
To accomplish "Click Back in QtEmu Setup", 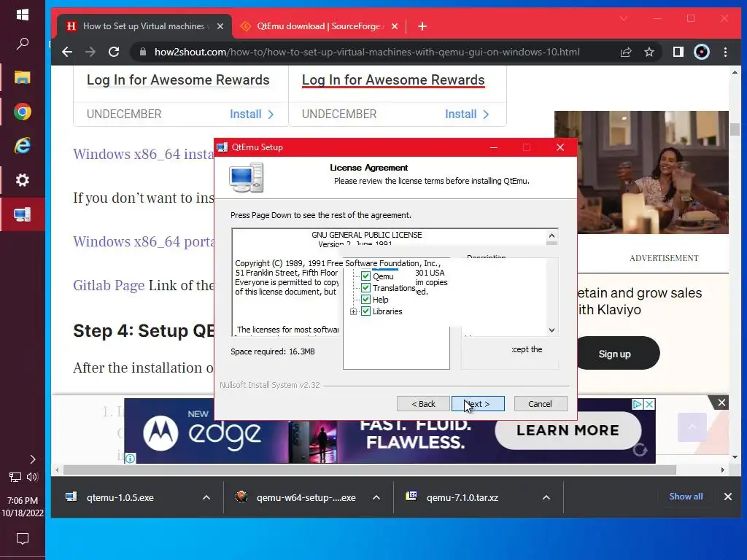I will pos(423,404).
